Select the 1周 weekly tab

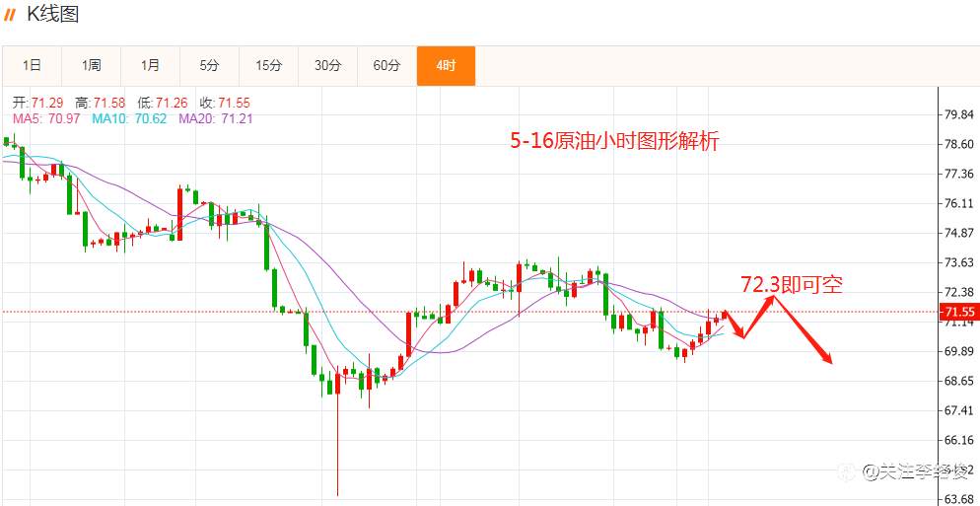coord(92,66)
